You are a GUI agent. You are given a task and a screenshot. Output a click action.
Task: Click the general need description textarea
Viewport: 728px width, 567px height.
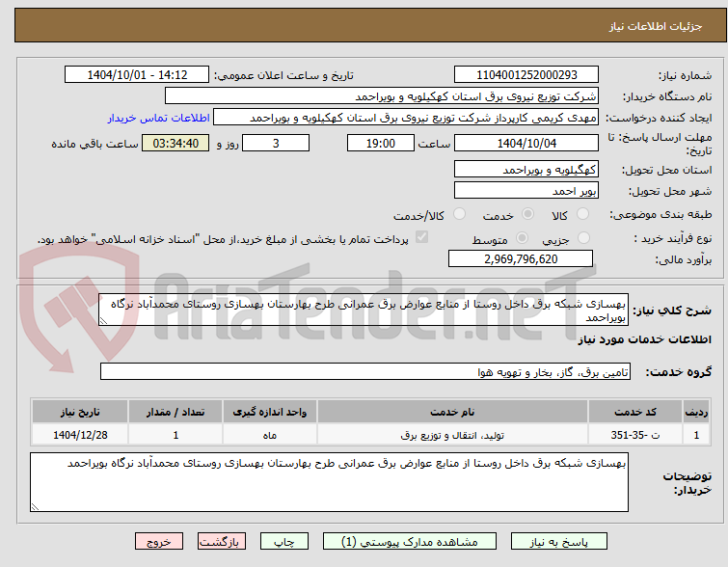(364, 310)
